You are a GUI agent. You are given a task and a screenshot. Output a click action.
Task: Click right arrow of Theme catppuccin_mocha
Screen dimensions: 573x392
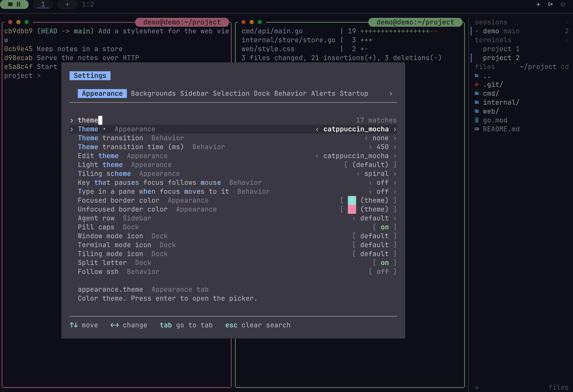[x=395, y=129]
